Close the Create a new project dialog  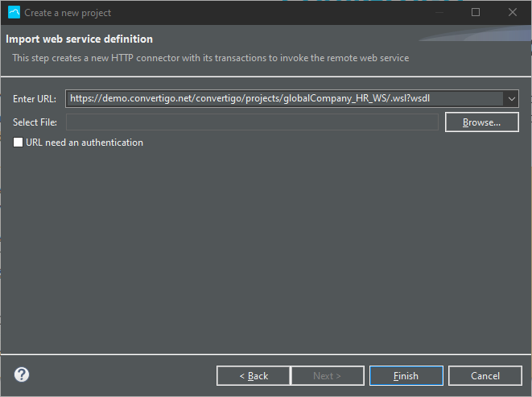point(513,13)
